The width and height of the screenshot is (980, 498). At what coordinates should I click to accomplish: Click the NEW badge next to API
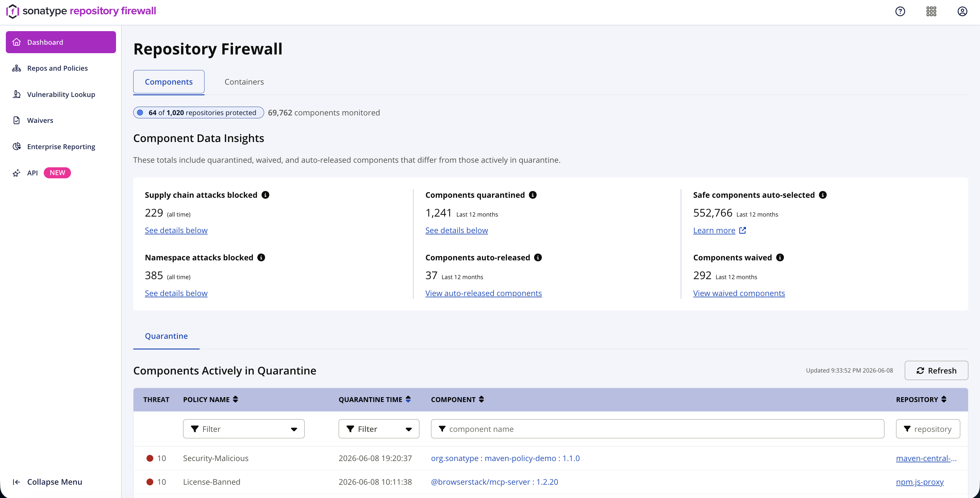[x=57, y=173]
